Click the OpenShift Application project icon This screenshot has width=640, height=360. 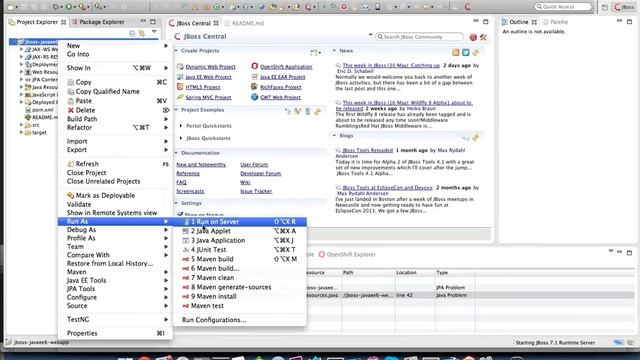click(254, 66)
